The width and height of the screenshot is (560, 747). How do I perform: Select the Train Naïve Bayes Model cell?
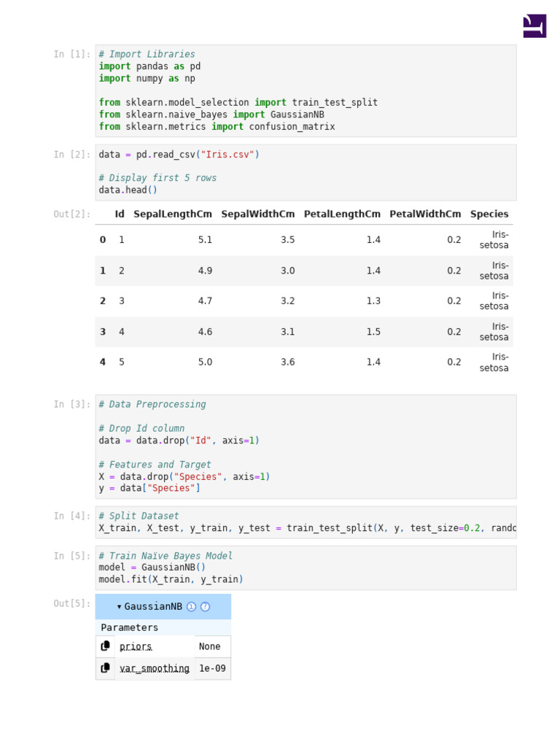tap(306, 568)
